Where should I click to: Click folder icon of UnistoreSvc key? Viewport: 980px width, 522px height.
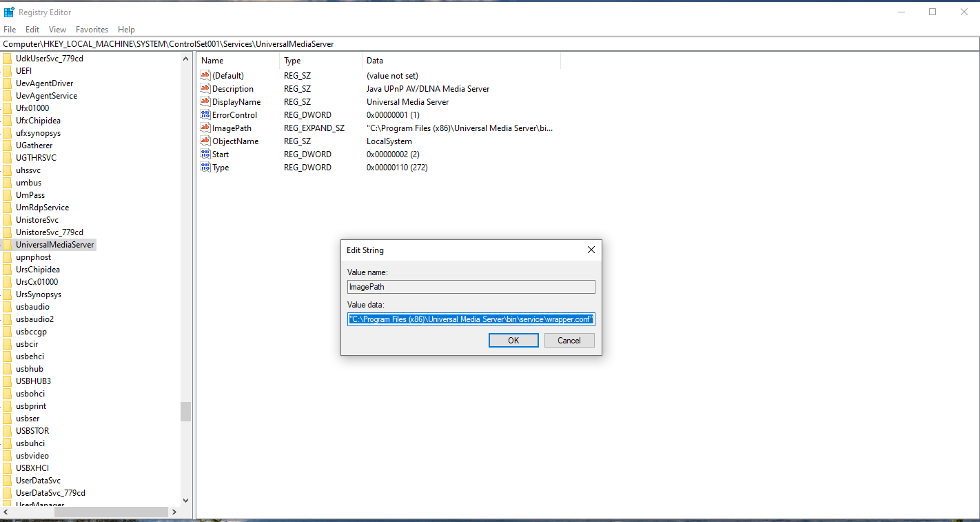click(x=7, y=220)
